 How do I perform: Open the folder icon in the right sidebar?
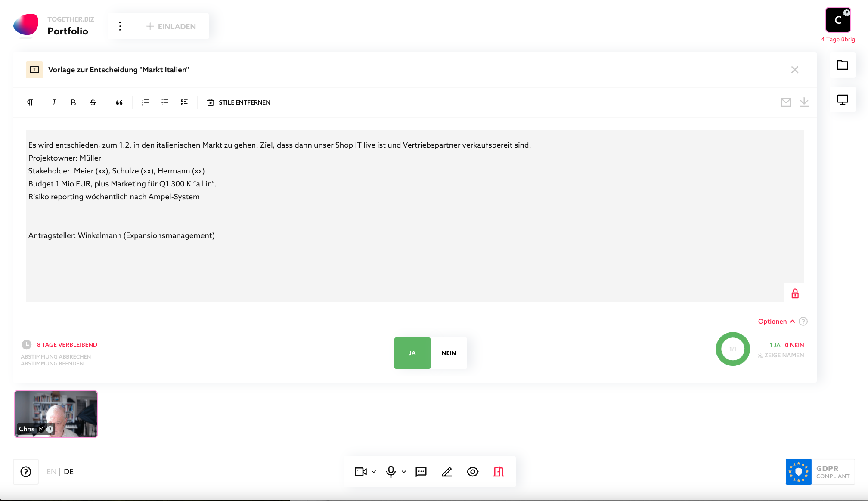843,65
